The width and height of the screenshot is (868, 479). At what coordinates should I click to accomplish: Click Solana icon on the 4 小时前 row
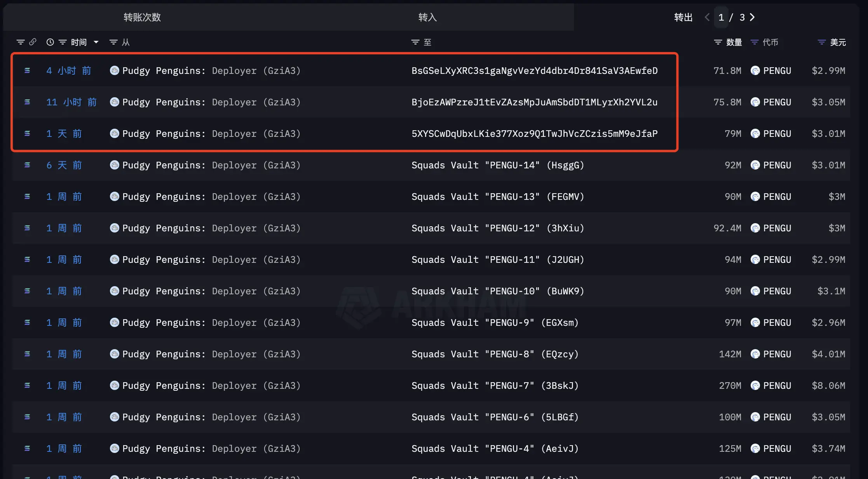tap(27, 70)
